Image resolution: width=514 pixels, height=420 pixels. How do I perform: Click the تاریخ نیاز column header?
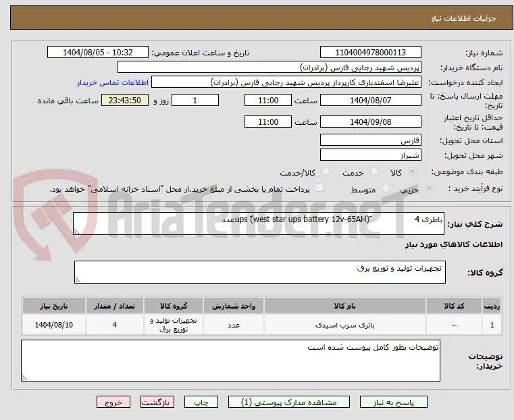point(54,306)
